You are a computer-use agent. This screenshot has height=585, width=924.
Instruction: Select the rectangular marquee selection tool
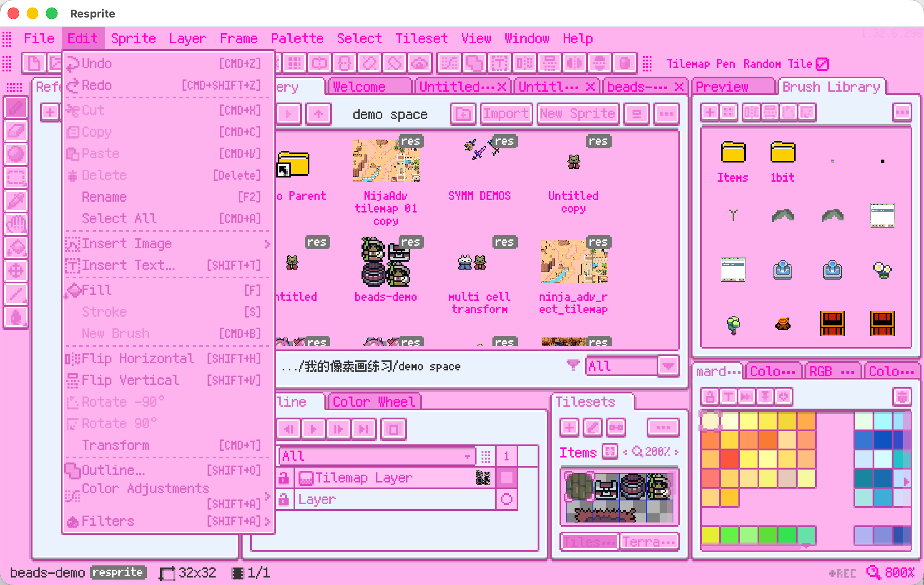(16, 177)
